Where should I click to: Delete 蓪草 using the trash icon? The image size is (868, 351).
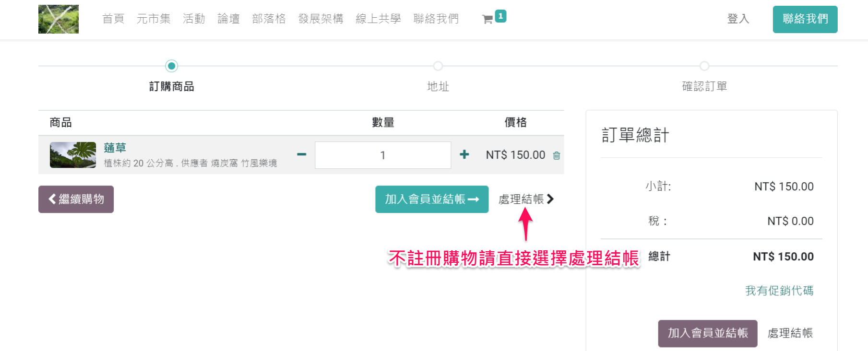pyautogui.click(x=557, y=155)
